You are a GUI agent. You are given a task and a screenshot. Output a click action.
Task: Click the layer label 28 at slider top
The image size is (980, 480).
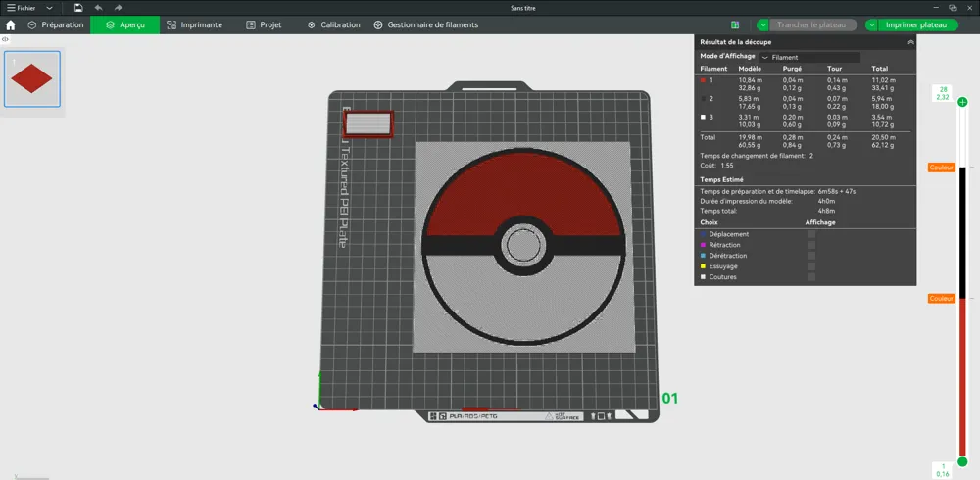click(943, 89)
